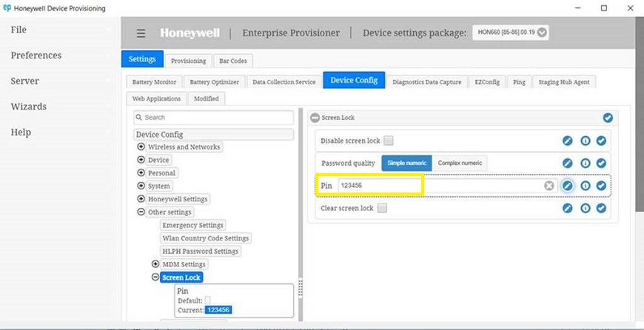
Task: Click the checkmark icon for Password quality
Action: pyautogui.click(x=601, y=163)
